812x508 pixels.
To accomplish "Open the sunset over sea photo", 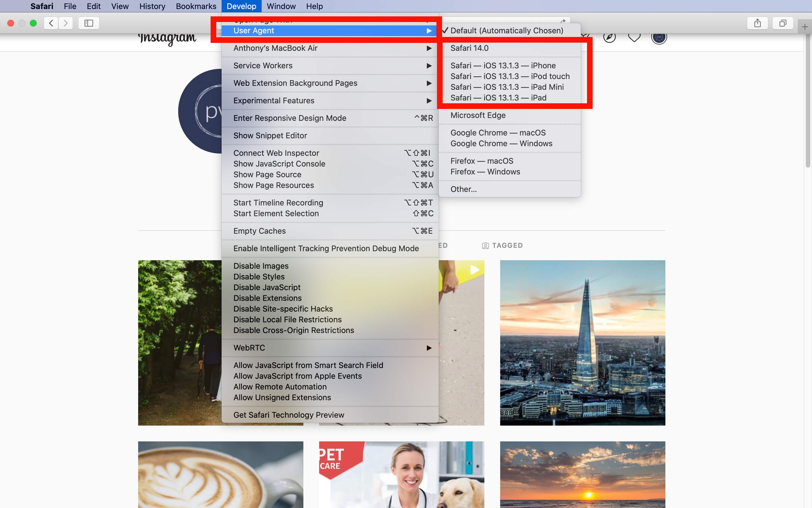I will (582, 474).
